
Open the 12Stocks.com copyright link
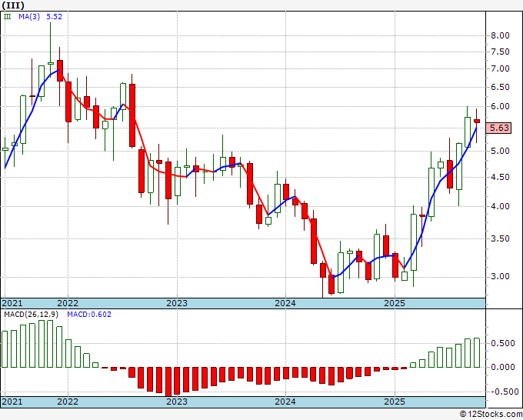pos(491,415)
